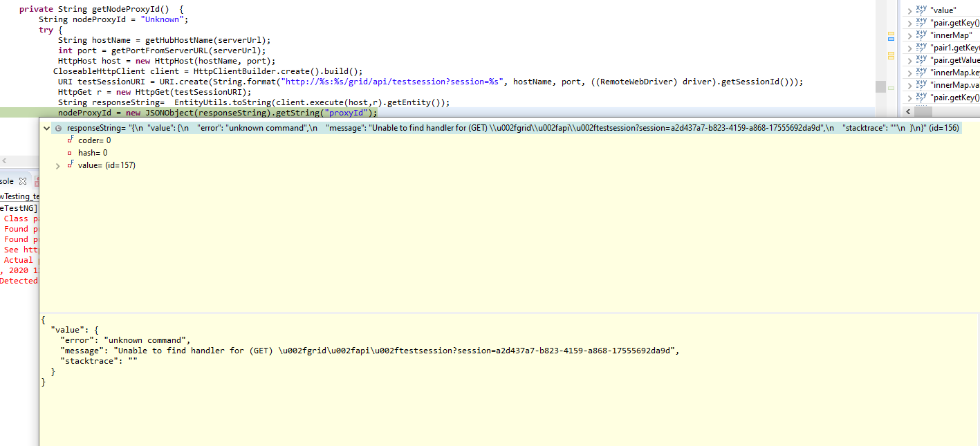Click the red icon beside the Console tab
This screenshot has height=446, width=980.
(37, 180)
